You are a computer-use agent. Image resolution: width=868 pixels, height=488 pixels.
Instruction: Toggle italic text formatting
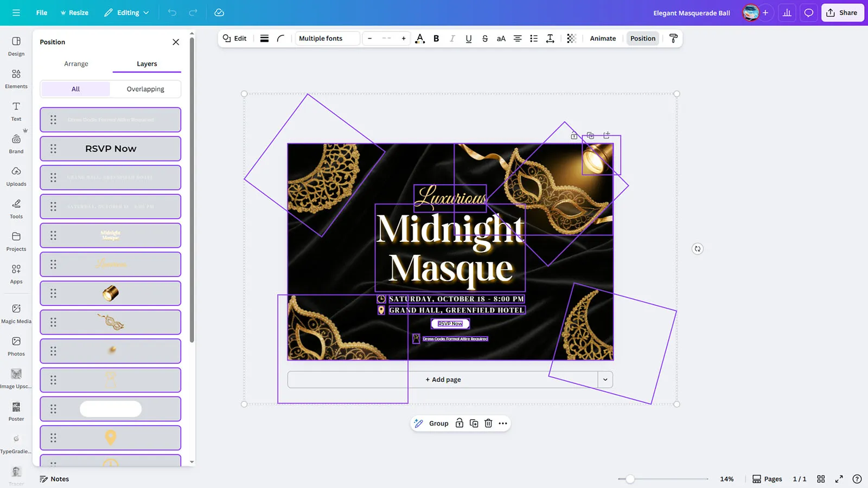(x=452, y=38)
